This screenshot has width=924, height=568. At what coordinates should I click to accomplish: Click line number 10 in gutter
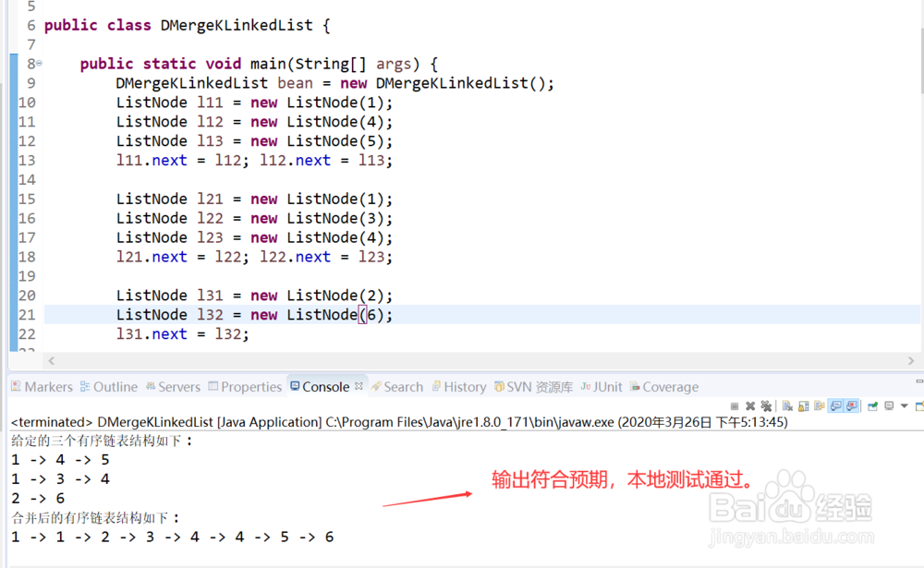(x=27, y=103)
